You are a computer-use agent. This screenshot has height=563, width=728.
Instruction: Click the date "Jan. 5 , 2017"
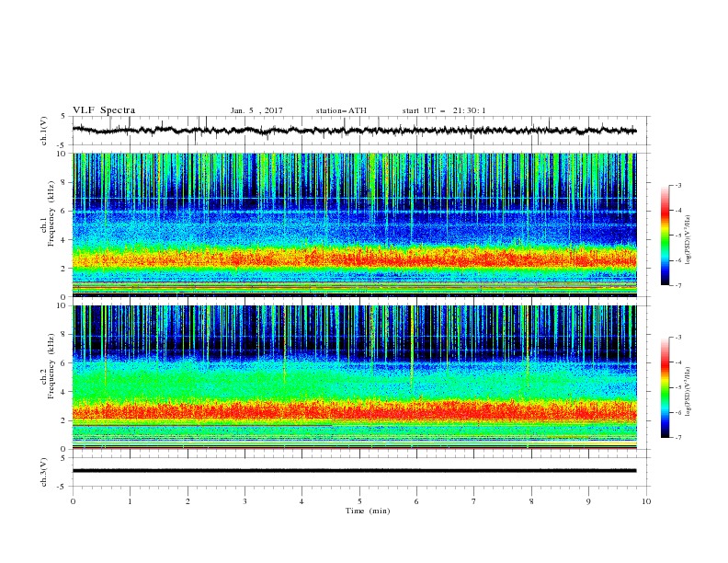(x=256, y=110)
